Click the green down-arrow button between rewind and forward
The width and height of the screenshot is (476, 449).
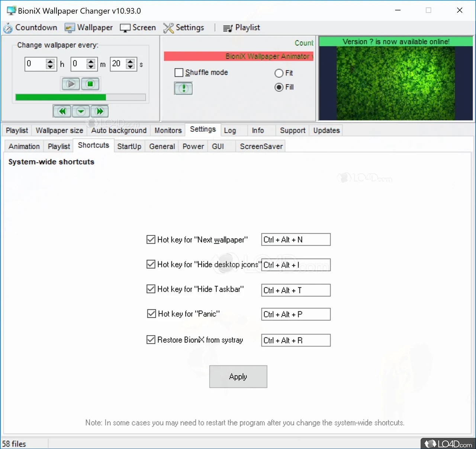click(x=81, y=111)
